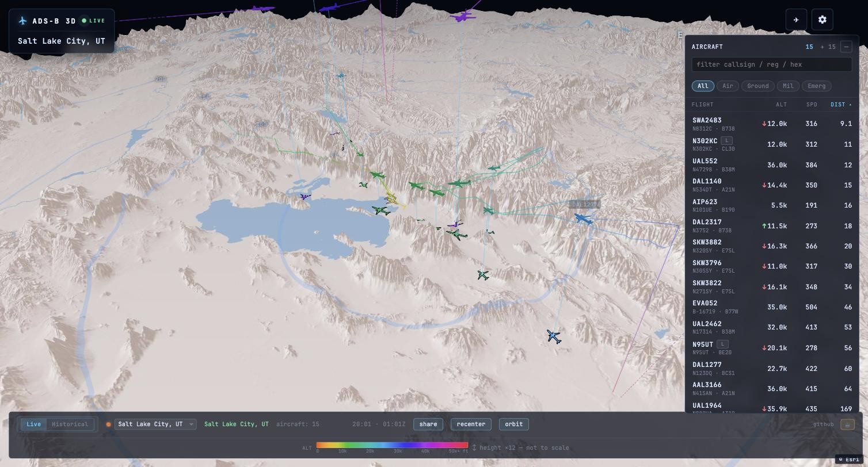
Task: Select flight AAL3166 in the list
Action: [772, 389]
